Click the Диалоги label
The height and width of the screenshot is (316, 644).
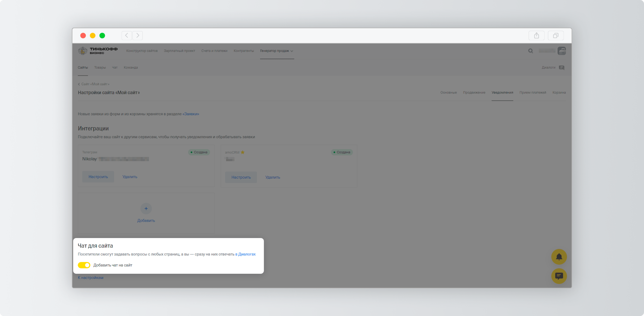coord(548,68)
